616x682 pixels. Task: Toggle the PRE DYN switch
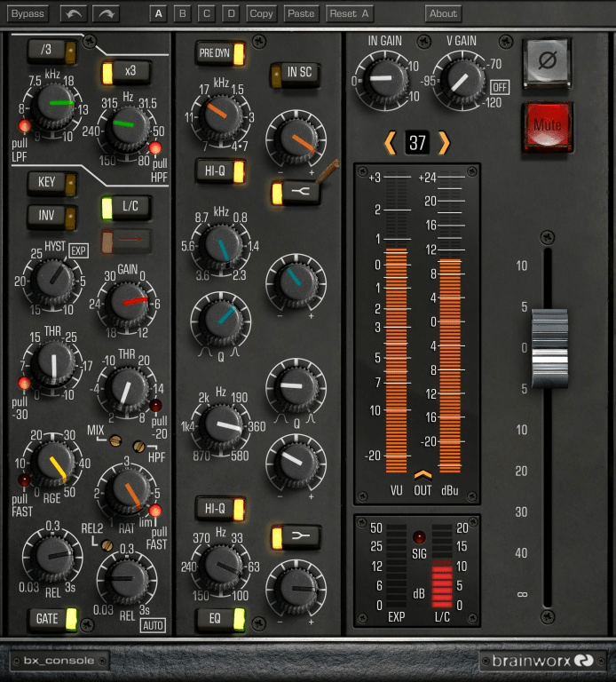tap(220, 53)
